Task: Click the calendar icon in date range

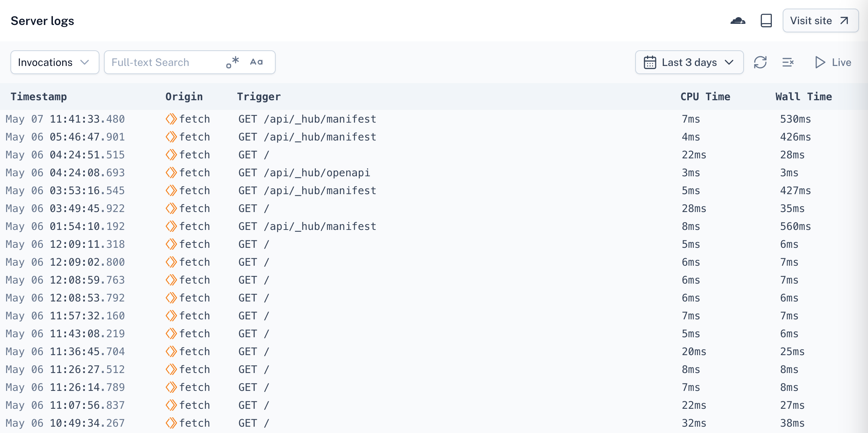Action: pos(650,62)
